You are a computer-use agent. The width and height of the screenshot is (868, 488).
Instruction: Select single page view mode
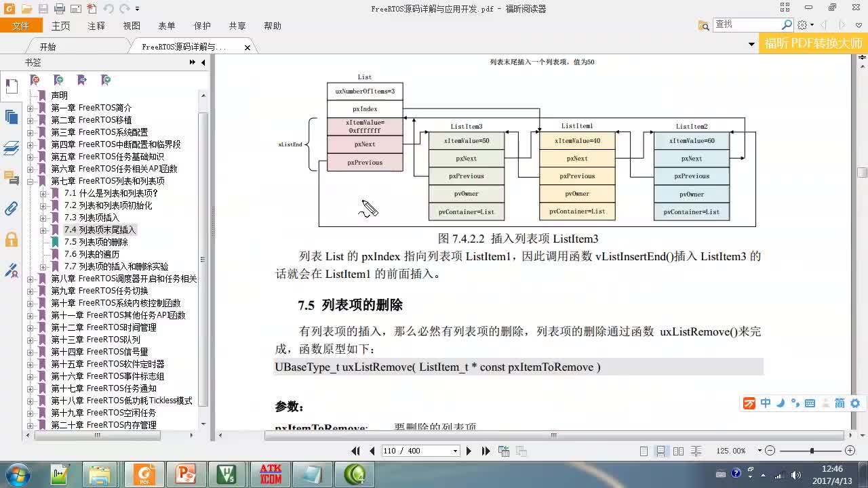pos(644,451)
